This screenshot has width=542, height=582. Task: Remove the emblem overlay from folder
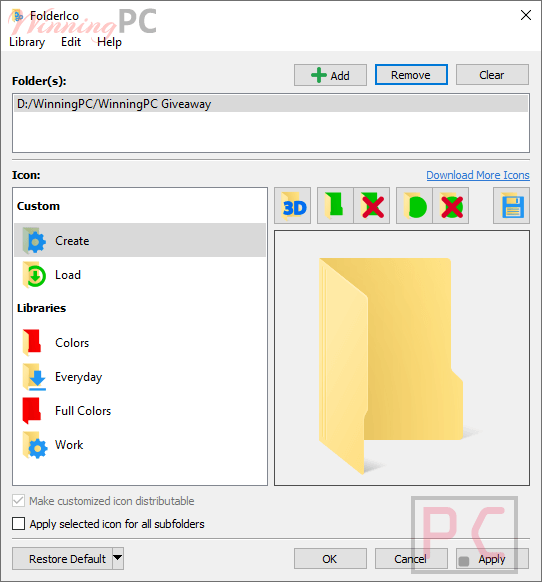pos(451,206)
